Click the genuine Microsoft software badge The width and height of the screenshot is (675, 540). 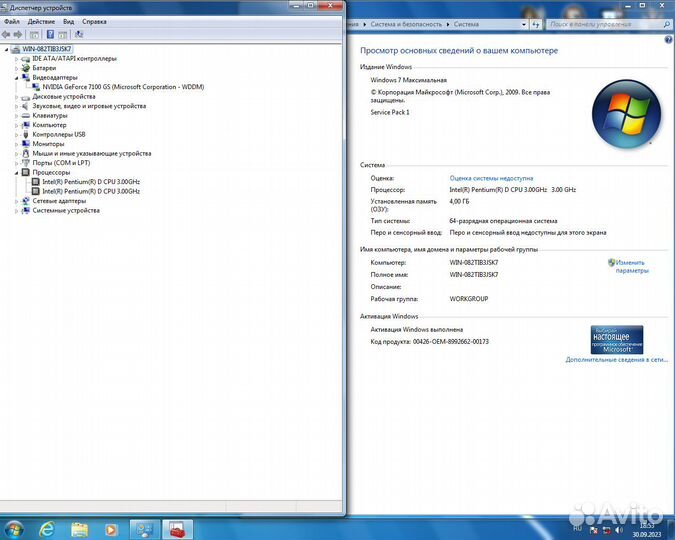pos(617,340)
